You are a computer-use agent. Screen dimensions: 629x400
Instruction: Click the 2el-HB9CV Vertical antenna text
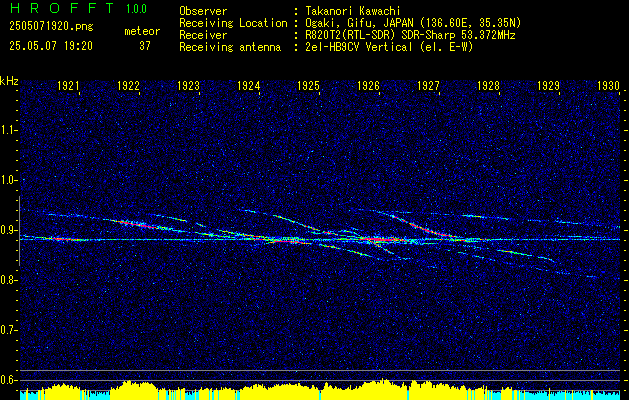pos(389,47)
